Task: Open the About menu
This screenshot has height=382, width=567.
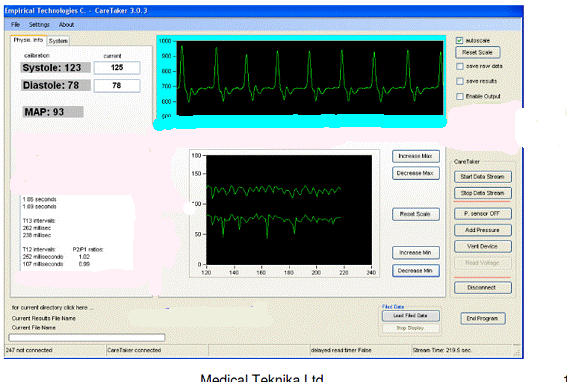Action: click(66, 25)
